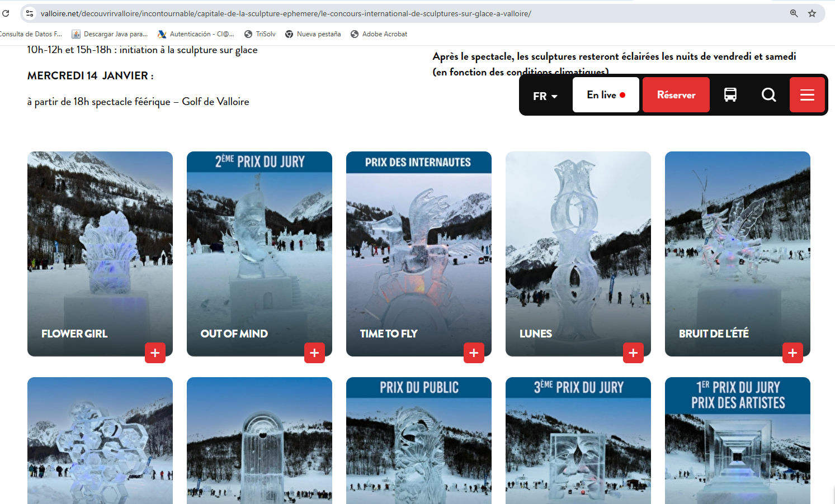Open the bus transport icon
This screenshot has width=835, height=504.
point(730,95)
